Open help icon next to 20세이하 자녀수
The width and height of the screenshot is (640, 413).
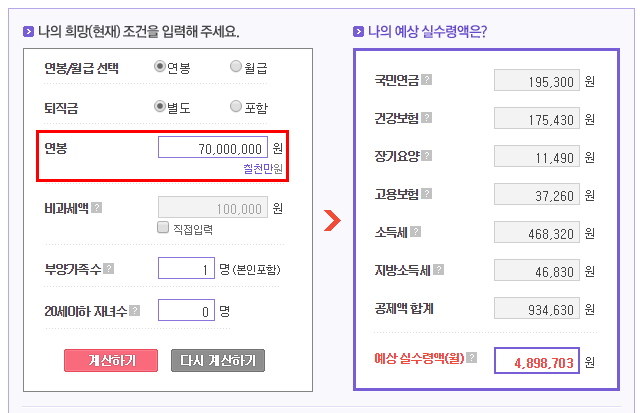tap(135, 311)
